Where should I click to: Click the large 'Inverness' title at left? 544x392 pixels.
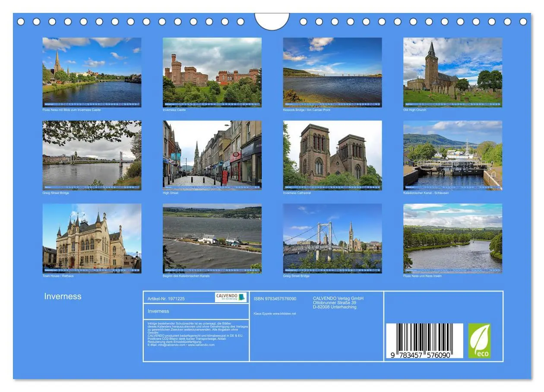[63, 296]
